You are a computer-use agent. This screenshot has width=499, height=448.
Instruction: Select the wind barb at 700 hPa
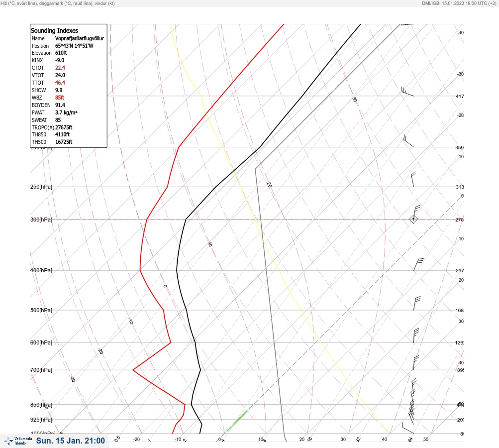[x=415, y=363]
